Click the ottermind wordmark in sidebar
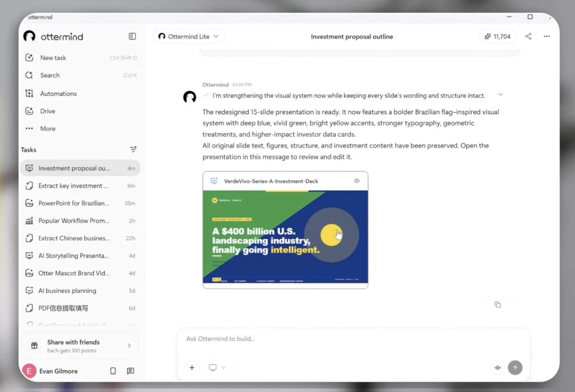Image resolution: width=575 pixels, height=392 pixels. point(62,37)
